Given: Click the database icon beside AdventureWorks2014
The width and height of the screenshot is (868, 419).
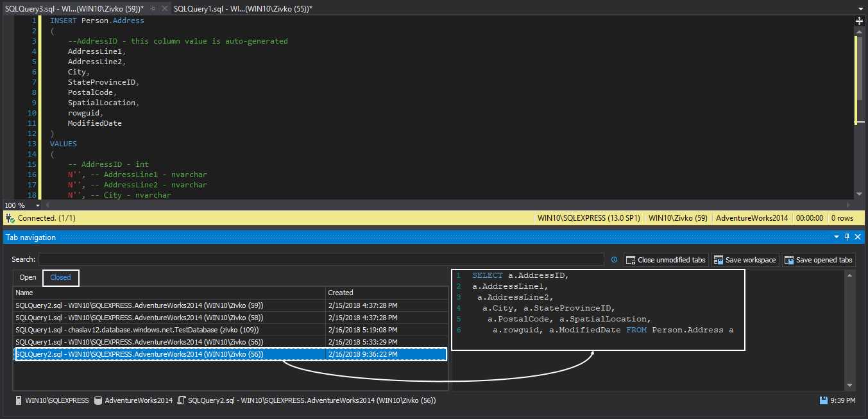Looking at the screenshot, I should click(98, 400).
